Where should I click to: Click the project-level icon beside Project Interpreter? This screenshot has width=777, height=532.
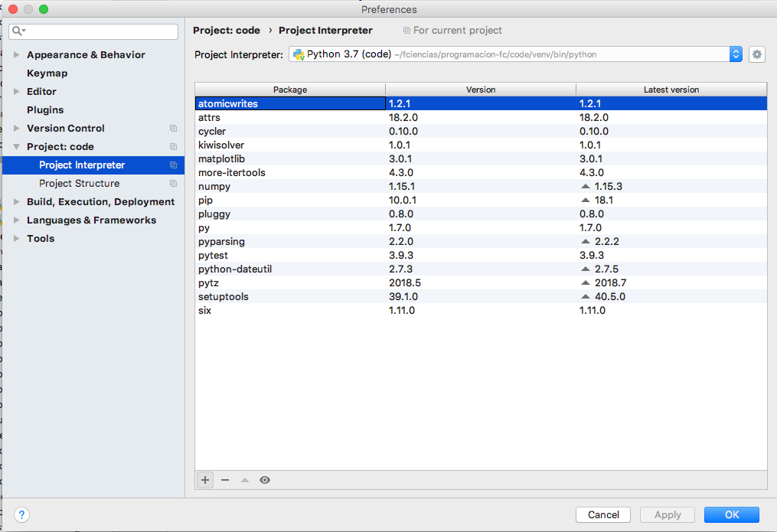tap(173, 165)
